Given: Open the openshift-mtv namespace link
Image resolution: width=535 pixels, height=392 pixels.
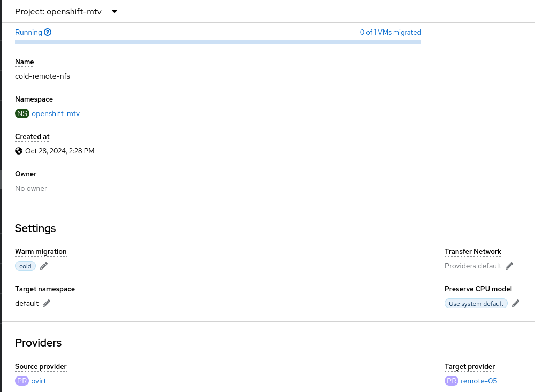Looking at the screenshot, I should (x=56, y=113).
